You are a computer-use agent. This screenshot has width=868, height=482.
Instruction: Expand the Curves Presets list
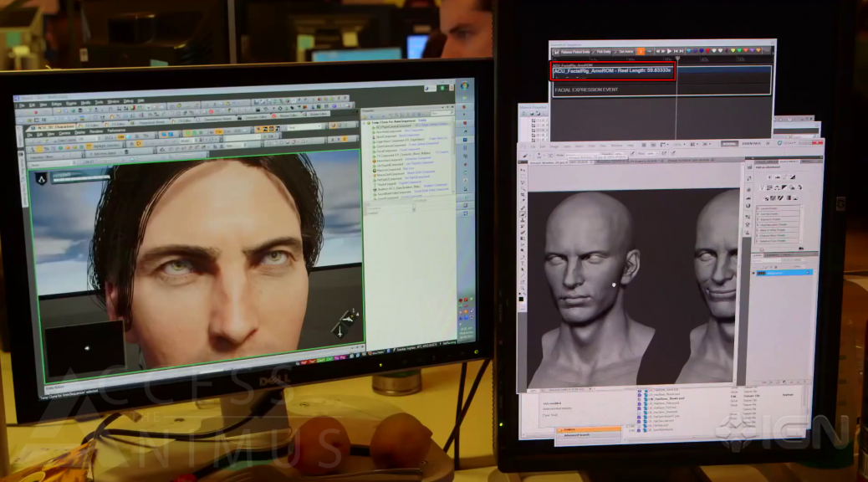pos(758,214)
